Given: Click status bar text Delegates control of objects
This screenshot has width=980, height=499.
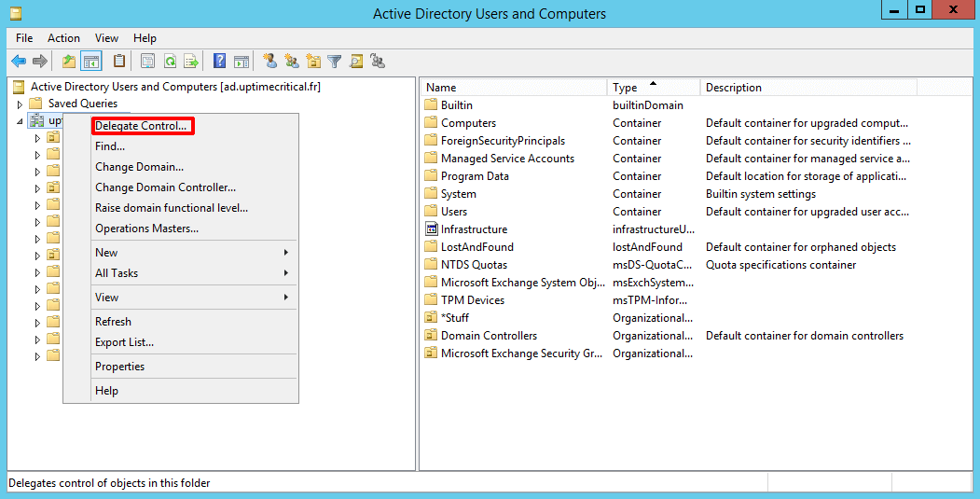Looking at the screenshot, I should [x=109, y=483].
